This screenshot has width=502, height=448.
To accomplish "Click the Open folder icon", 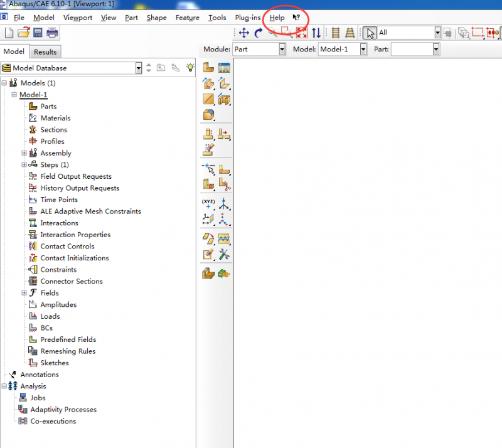I will 23,33.
